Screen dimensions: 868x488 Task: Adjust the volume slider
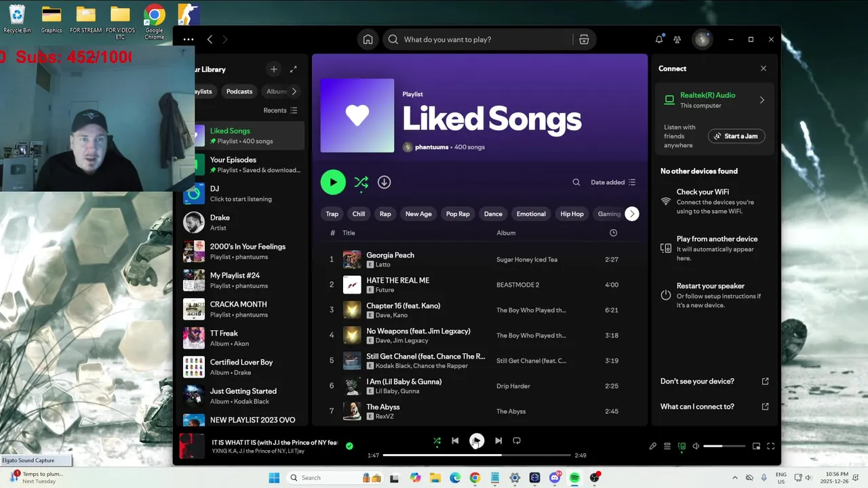click(x=723, y=446)
